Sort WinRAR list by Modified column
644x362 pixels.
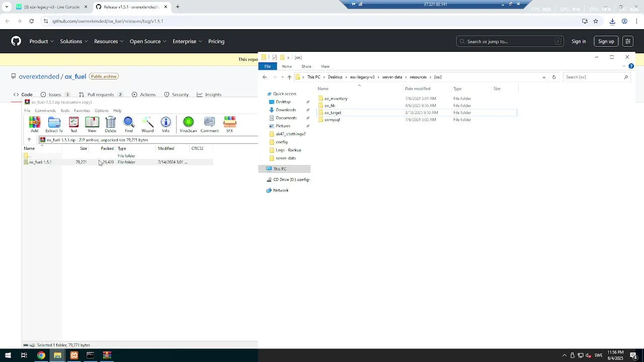coord(166,148)
